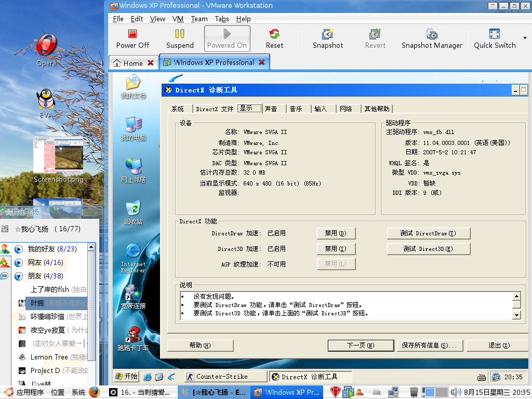Image resolution: width=532 pixels, height=399 pixels.
Task: Expand the 网友 group
Action: coord(19,263)
